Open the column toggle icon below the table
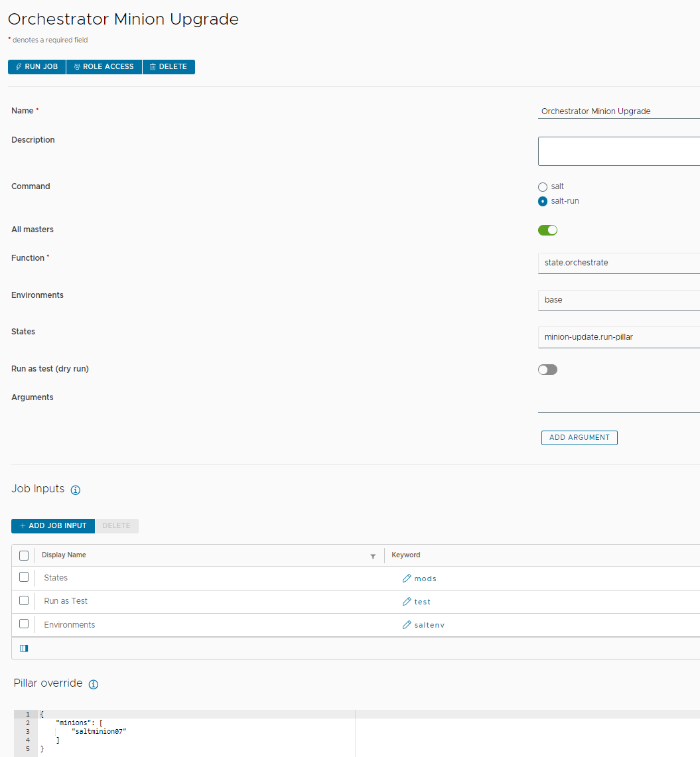Screen dimensions: 700x757 coord(24,648)
